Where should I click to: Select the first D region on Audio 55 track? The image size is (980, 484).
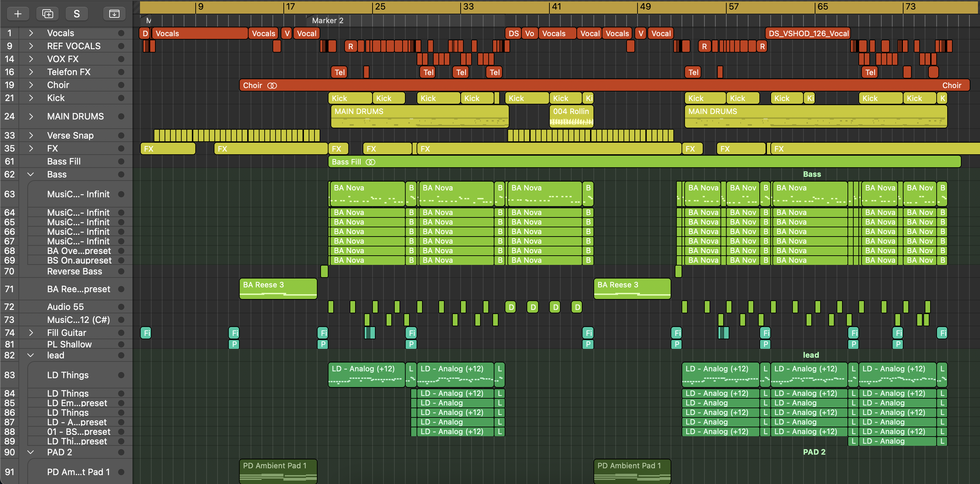[510, 307]
